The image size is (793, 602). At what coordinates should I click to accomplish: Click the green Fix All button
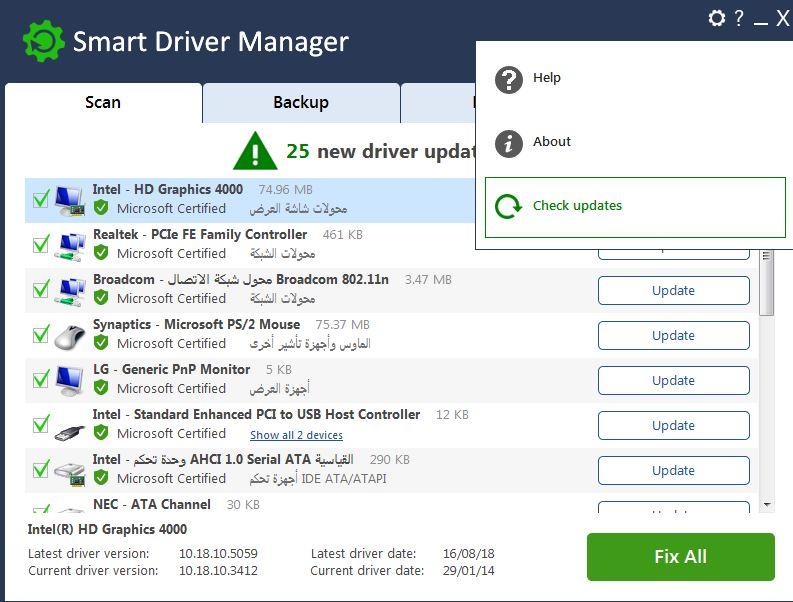click(681, 556)
